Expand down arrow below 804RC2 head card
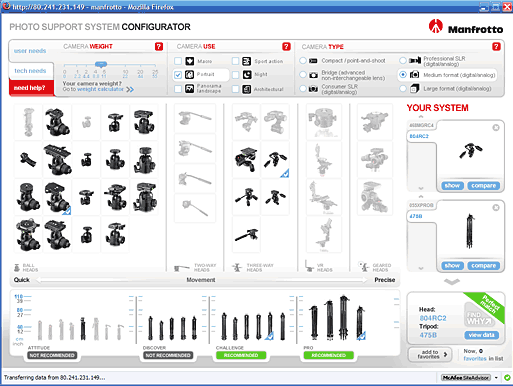513x386 pixels. (421, 188)
